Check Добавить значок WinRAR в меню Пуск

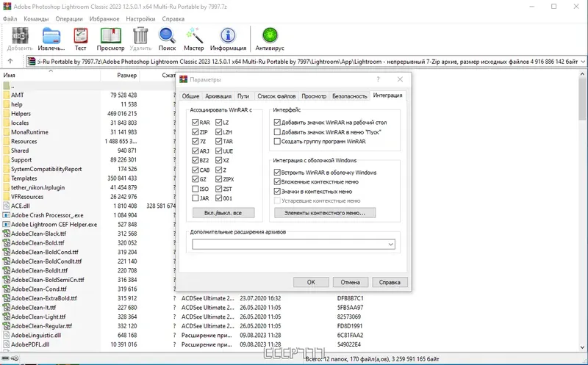[x=277, y=132]
